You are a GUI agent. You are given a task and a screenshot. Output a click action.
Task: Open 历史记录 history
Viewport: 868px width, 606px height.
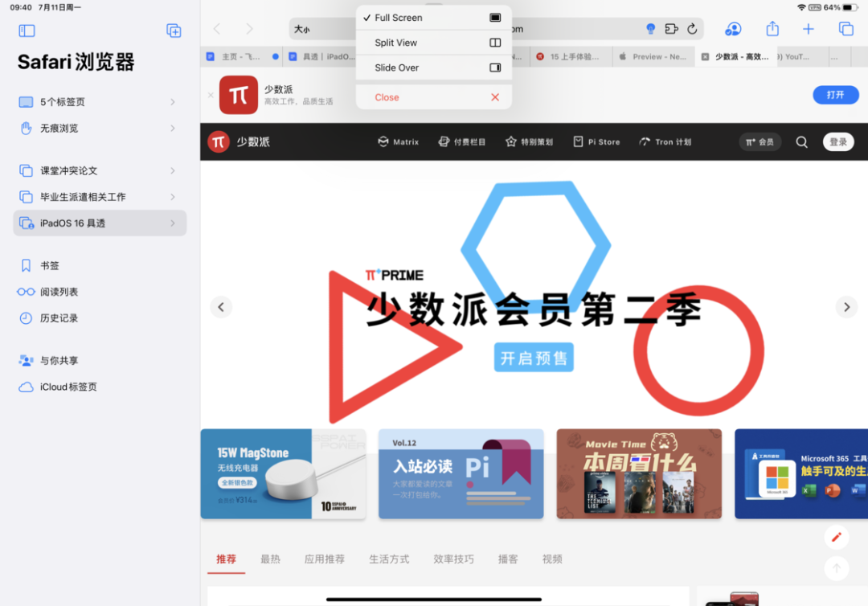coord(100,318)
